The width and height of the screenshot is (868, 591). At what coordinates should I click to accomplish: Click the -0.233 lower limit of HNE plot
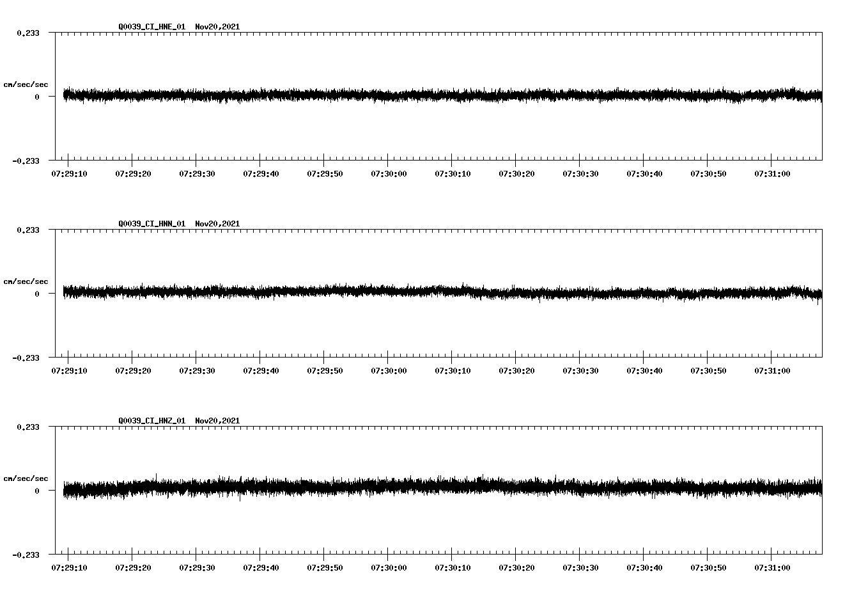(26, 161)
